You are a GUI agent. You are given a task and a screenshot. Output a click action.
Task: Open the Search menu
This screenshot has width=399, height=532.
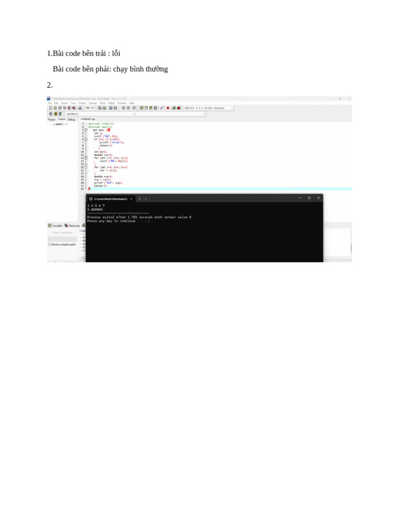tap(64, 103)
